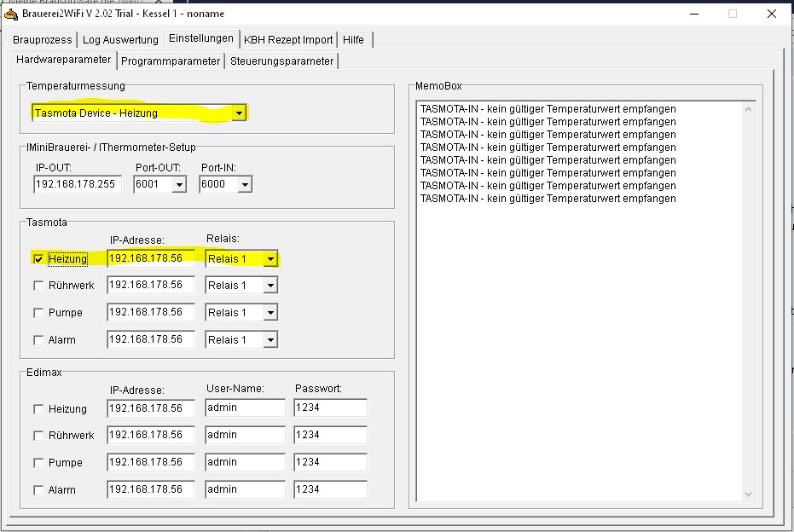Open the Hilfe tab
794x532 pixels.
pyautogui.click(x=353, y=40)
